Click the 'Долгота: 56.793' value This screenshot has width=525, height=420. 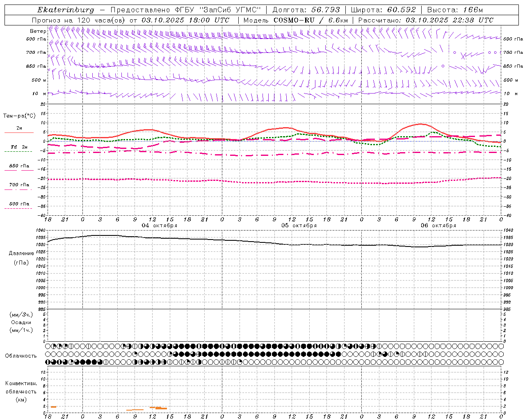coord(306,10)
